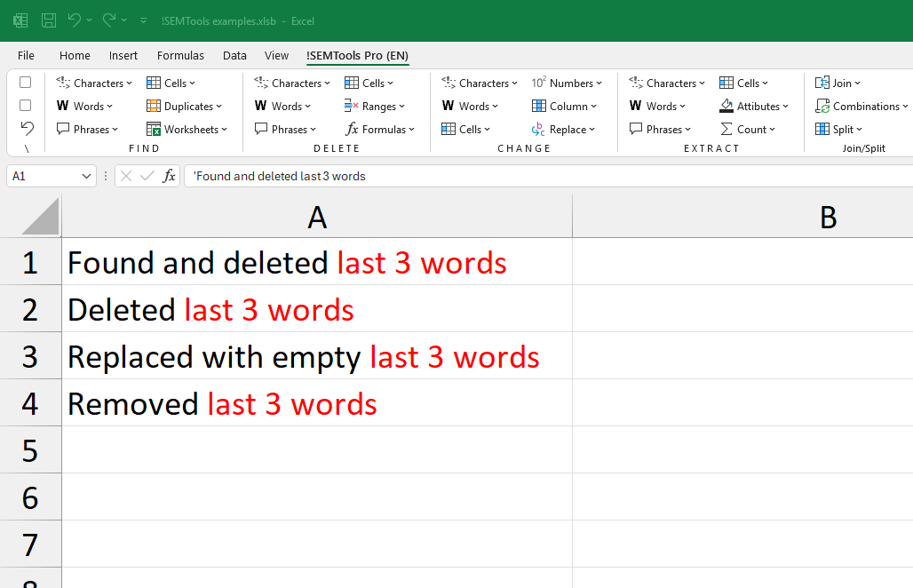Screen dimensions: 913x588
Task: Tick the second checkbox left of the ribbon
Action: [25, 105]
